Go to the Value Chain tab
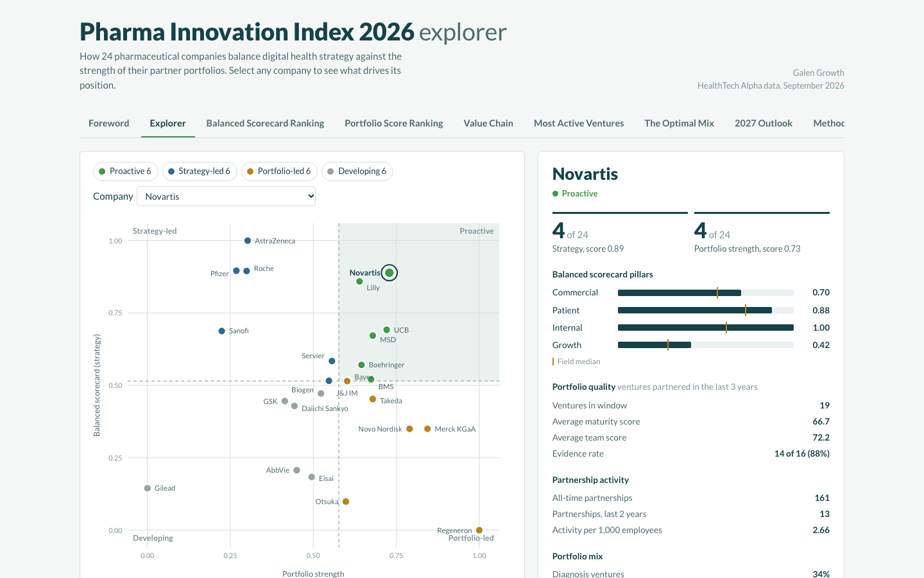The image size is (924, 578). pos(488,123)
